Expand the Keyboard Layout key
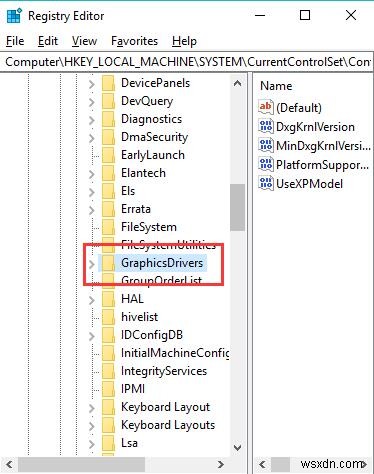The height and width of the screenshot is (474, 374). 92,408
